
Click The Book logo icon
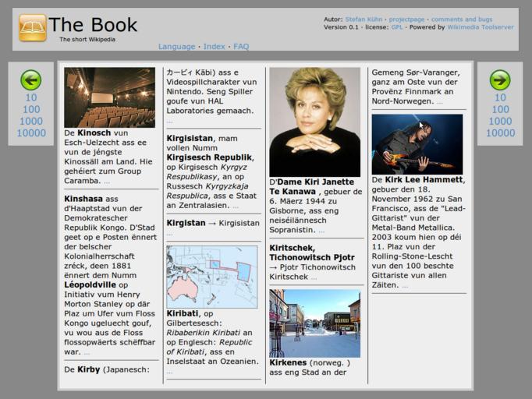pyautogui.click(x=33, y=28)
